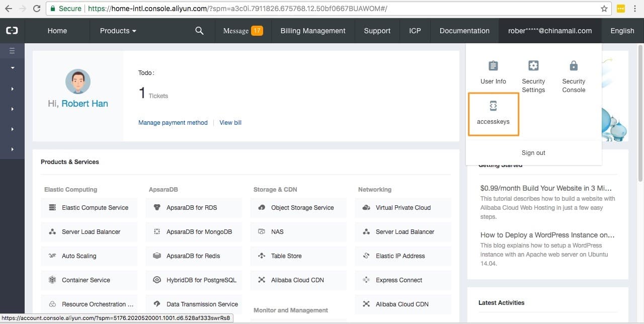
Task: Click the NAS icon
Action: pyautogui.click(x=262, y=231)
